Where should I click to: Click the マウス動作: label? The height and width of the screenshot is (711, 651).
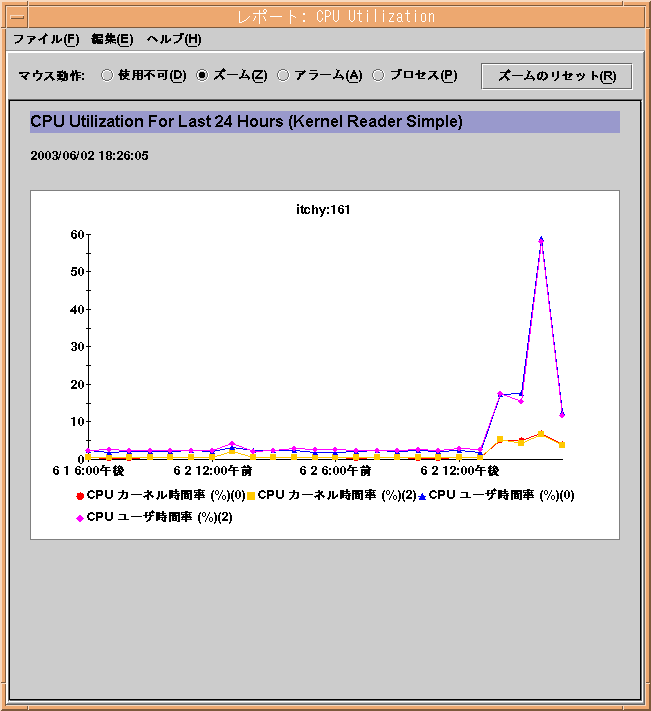52,76
